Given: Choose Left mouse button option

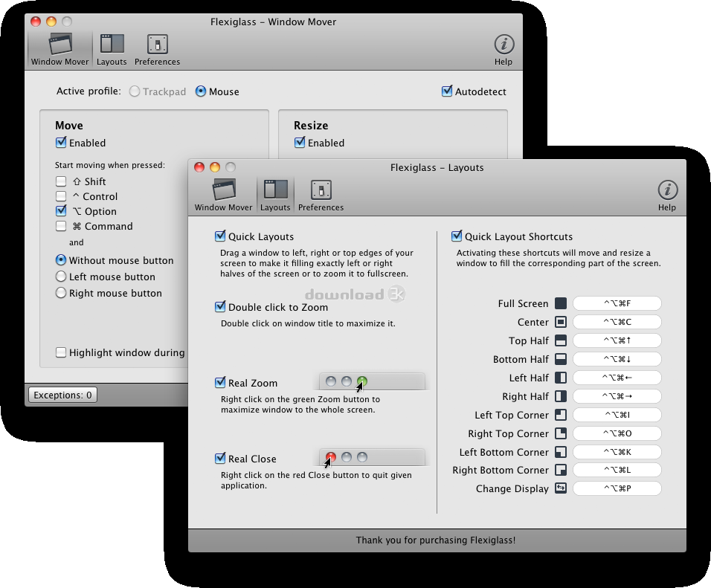Looking at the screenshot, I should (61, 277).
